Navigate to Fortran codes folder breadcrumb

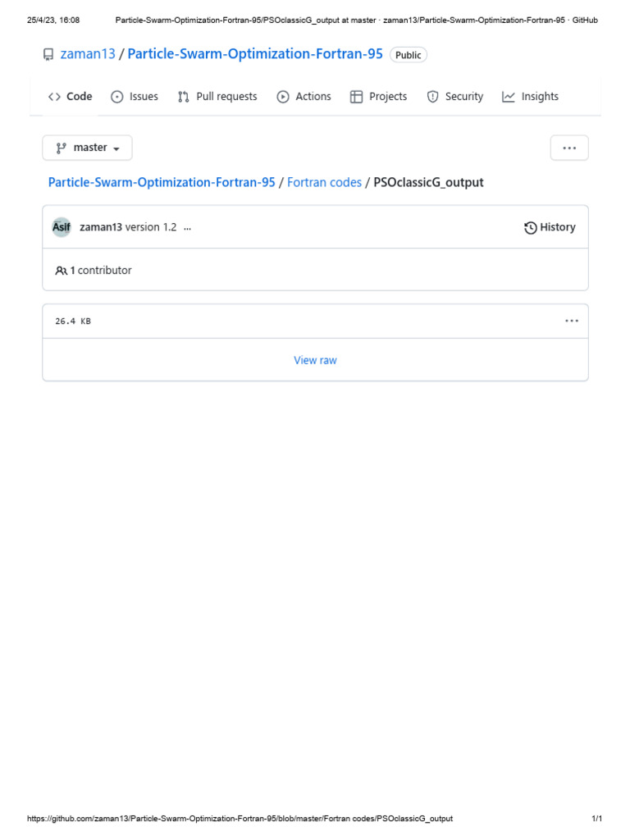point(324,182)
